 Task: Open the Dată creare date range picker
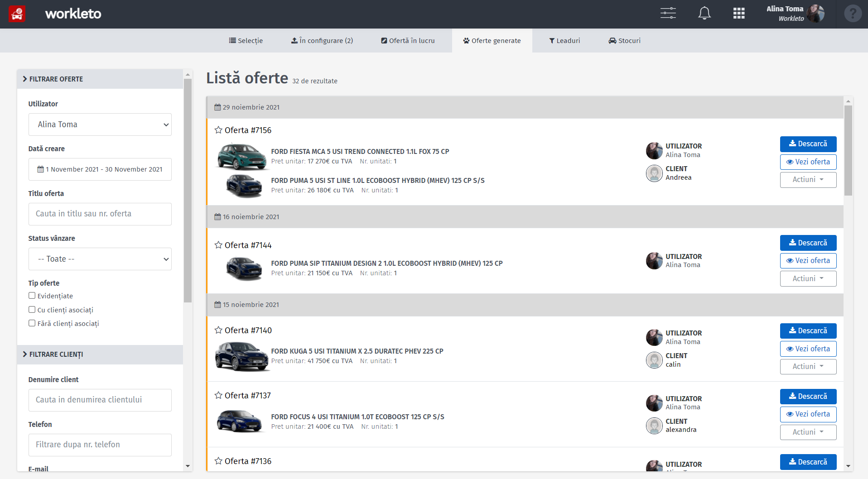pyautogui.click(x=100, y=169)
